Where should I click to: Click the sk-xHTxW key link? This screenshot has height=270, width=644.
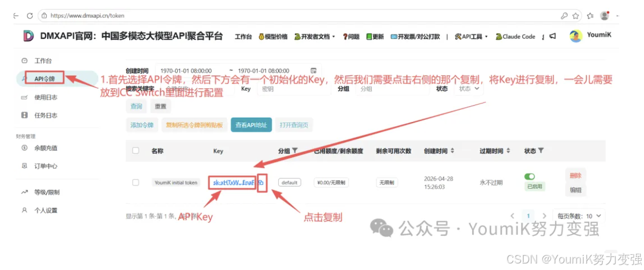tap(234, 183)
